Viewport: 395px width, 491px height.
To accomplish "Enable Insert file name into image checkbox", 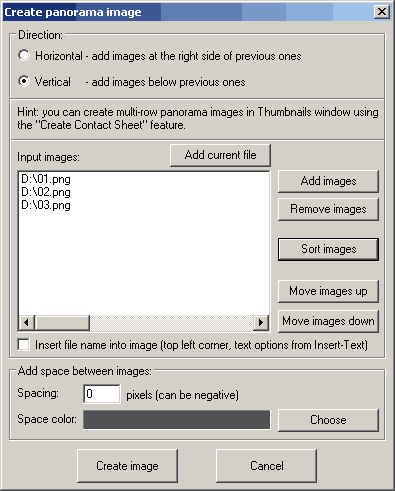I will tap(24, 345).
